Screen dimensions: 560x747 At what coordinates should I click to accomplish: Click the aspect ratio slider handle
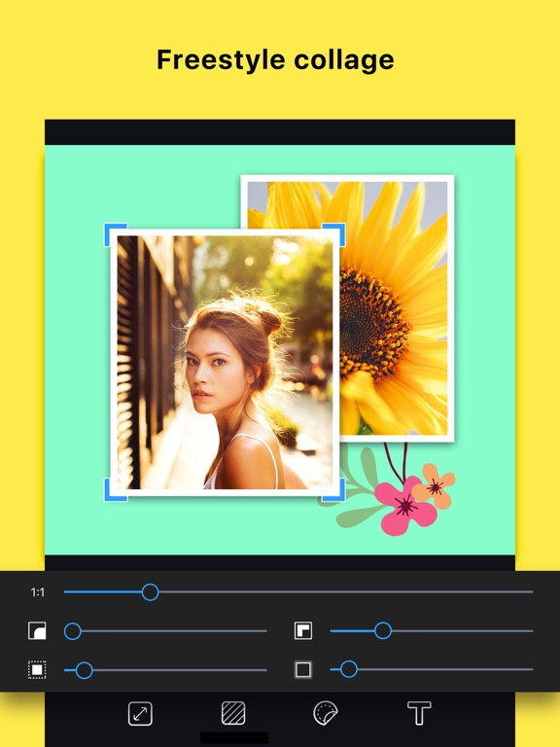point(150,592)
